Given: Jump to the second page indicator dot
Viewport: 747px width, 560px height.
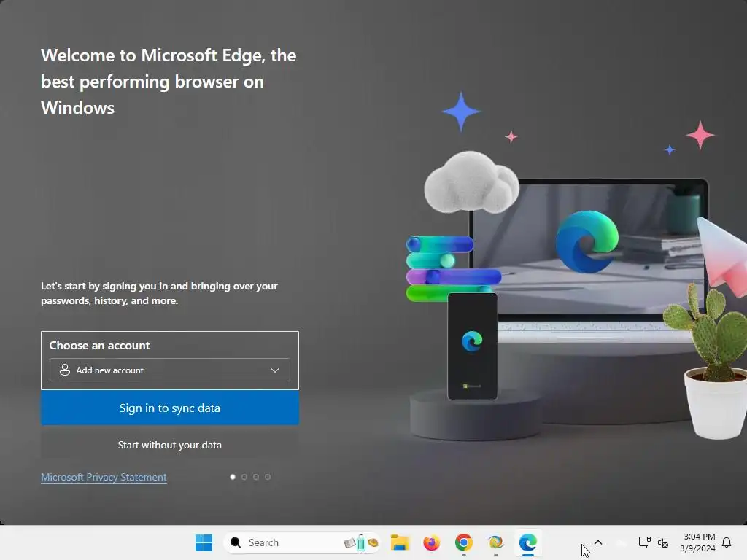Looking at the screenshot, I should click(244, 477).
